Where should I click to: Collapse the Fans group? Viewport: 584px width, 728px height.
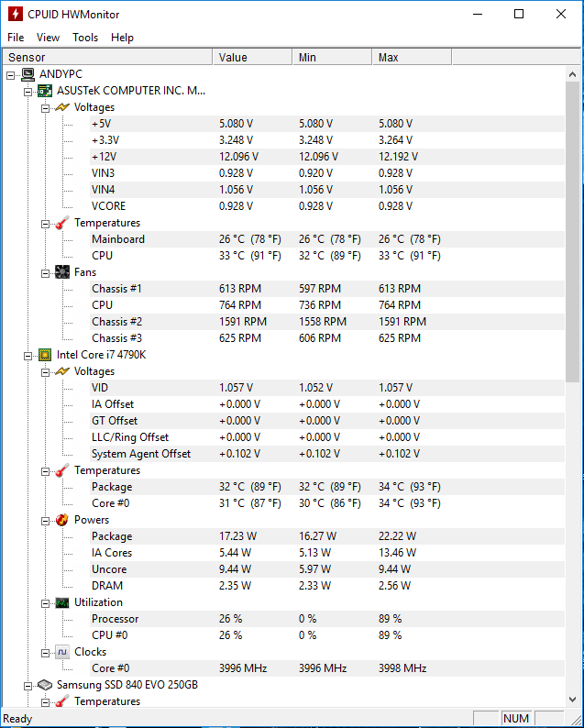pos(45,273)
